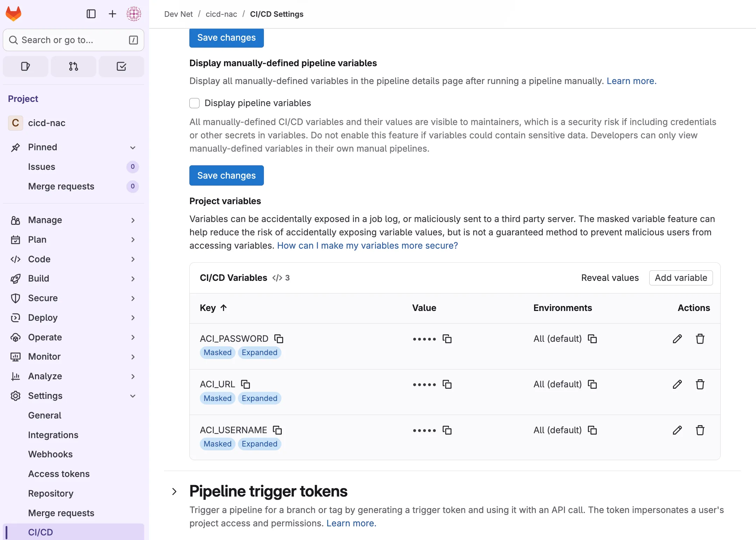The height and width of the screenshot is (540, 756).
Task: Delete the ACI_USERNAME variable
Action: (x=700, y=430)
